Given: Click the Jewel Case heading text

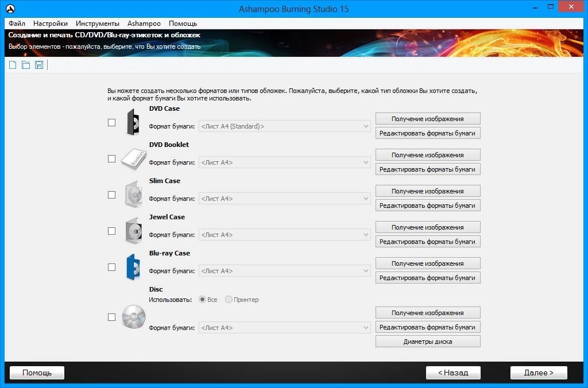Looking at the screenshot, I should coord(167,217).
